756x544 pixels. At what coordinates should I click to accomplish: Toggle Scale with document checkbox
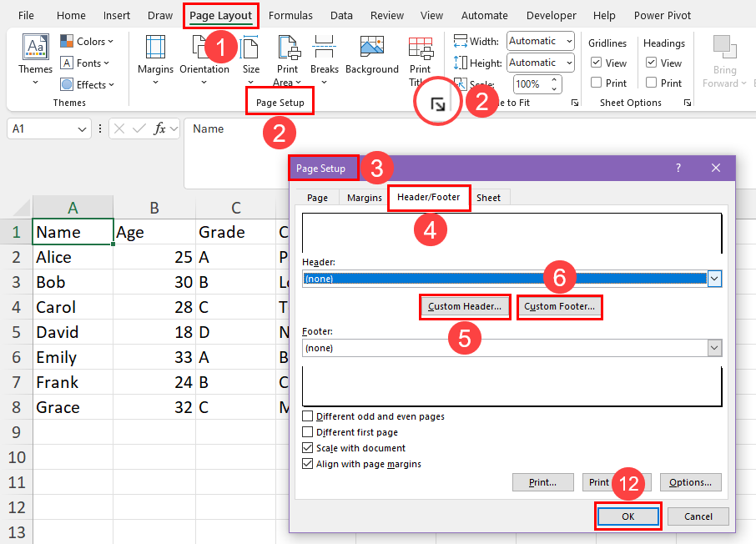coord(307,447)
